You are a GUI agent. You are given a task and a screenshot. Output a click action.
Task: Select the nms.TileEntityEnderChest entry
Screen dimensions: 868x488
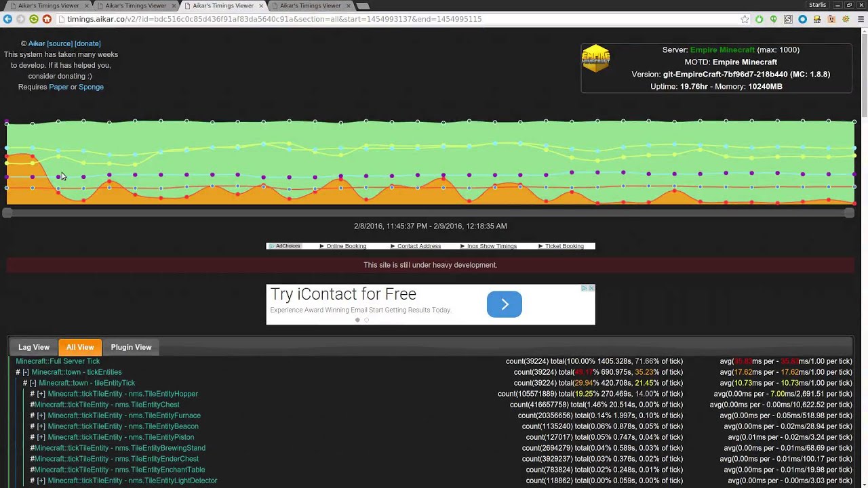pyautogui.click(x=117, y=459)
